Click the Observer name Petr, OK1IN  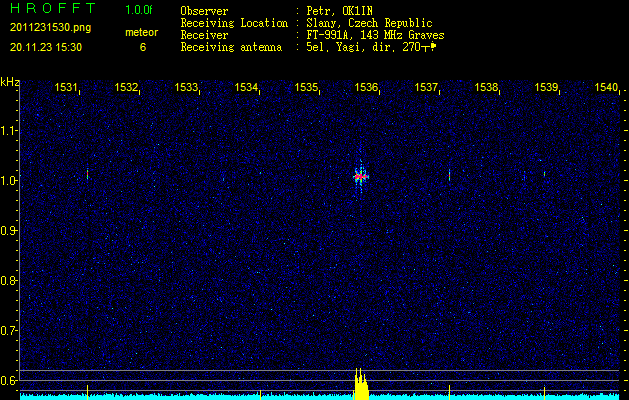click(x=337, y=11)
